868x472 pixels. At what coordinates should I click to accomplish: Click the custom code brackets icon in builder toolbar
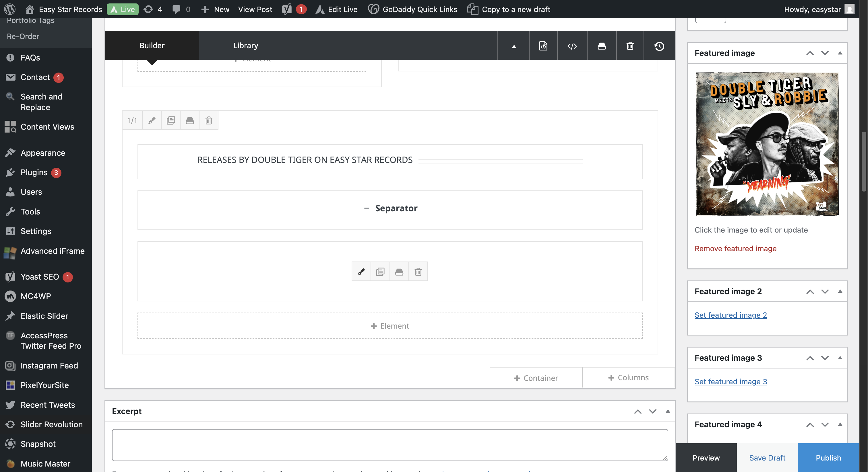point(572,46)
